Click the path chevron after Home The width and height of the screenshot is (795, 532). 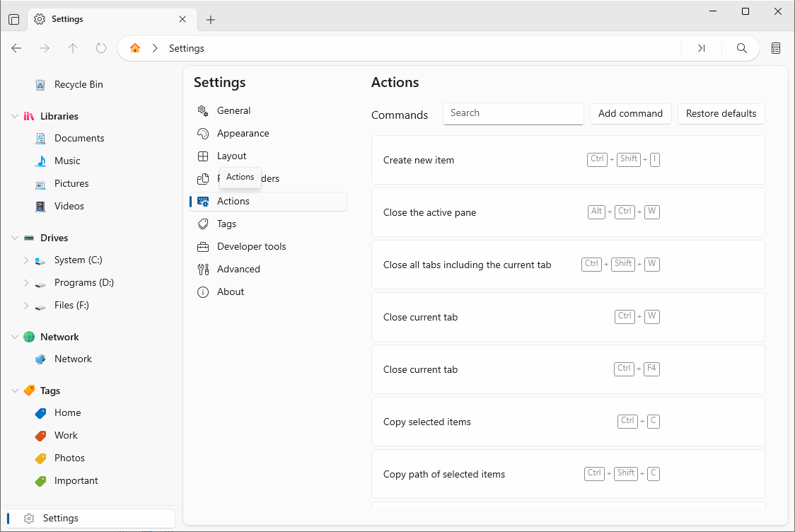click(155, 48)
